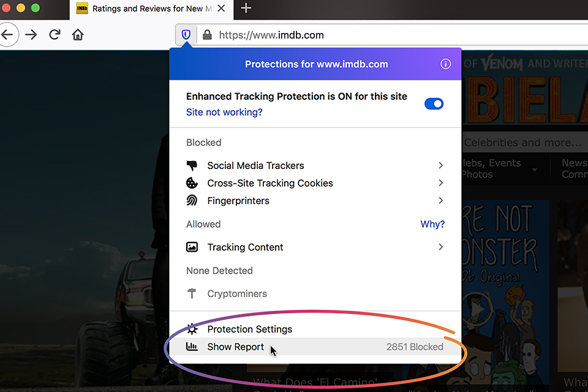Viewport: 588px width, 392px height.
Task: Go back with the back arrow
Action: tap(7, 35)
